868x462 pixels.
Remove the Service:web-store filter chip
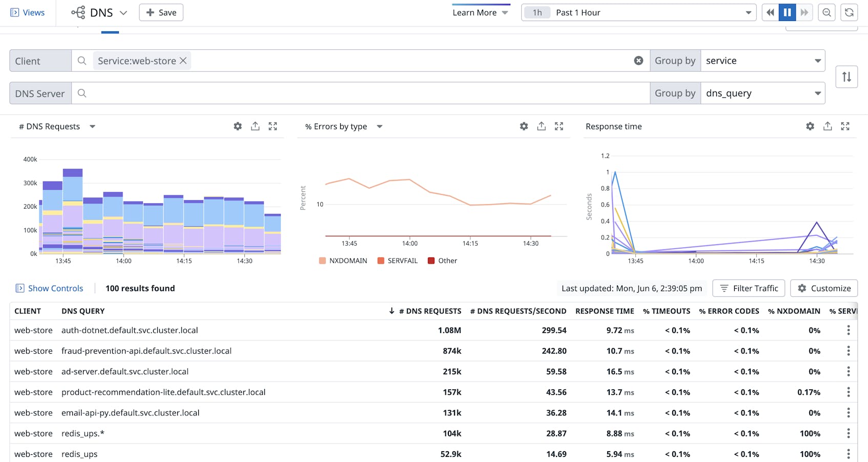183,61
